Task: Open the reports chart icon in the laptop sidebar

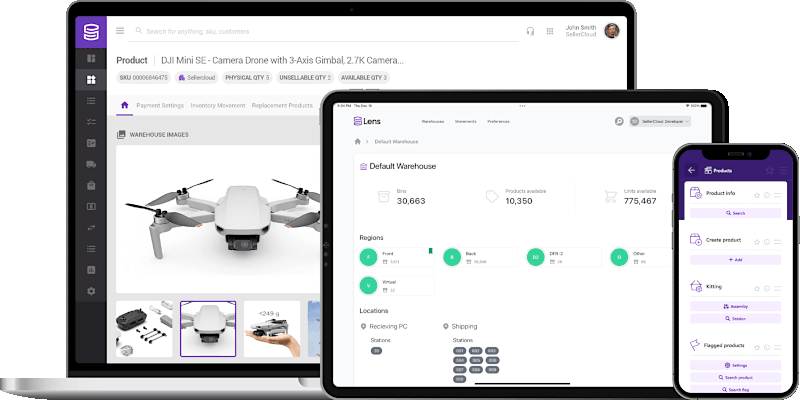Action: coord(91,270)
